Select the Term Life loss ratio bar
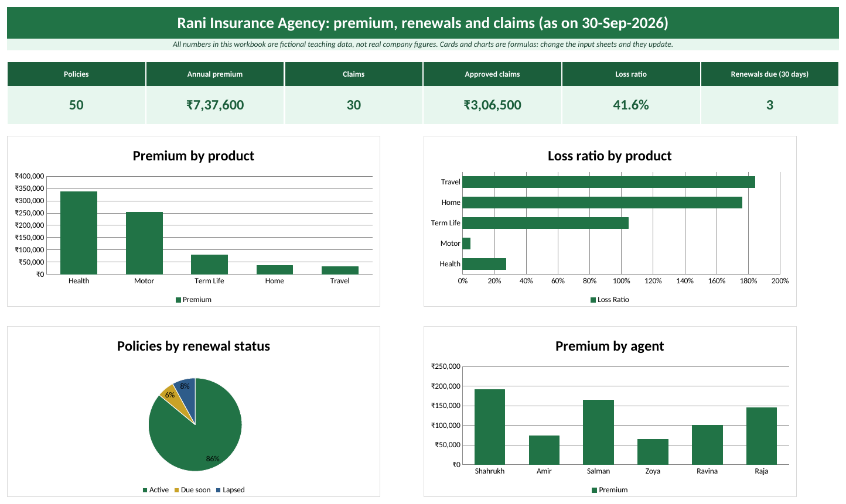846x504 pixels. pyautogui.click(x=545, y=223)
